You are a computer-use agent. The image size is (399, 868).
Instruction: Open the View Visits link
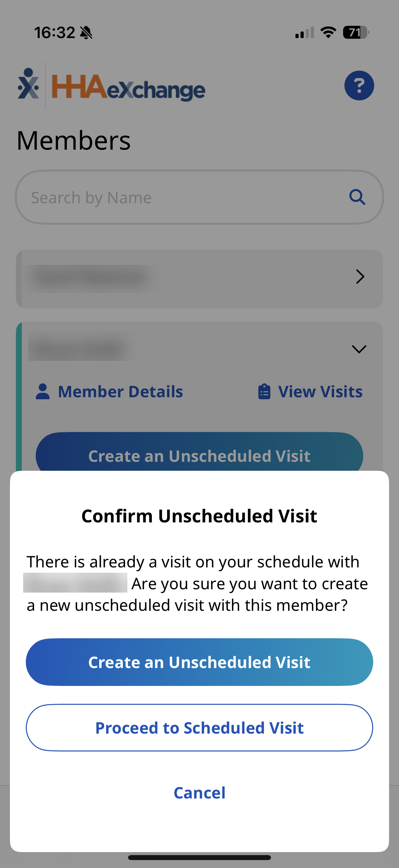click(320, 392)
